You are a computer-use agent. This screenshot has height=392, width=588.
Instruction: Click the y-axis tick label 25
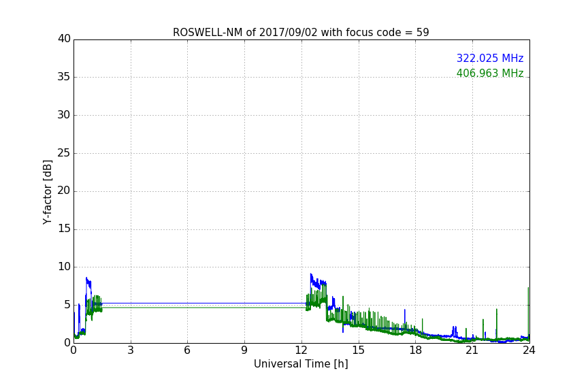(64, 152)
